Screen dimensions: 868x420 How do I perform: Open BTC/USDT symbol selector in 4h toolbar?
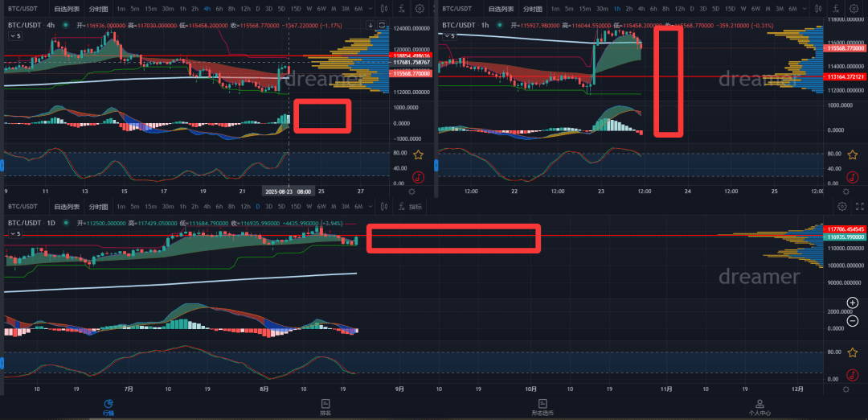coord(23,9)
